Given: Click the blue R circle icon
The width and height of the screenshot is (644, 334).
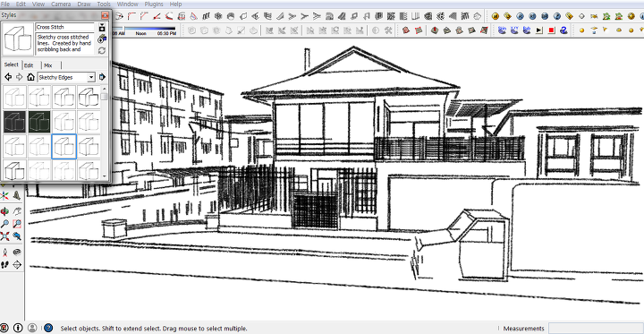Looking at the screenshot, I should (x=520, y=16).
